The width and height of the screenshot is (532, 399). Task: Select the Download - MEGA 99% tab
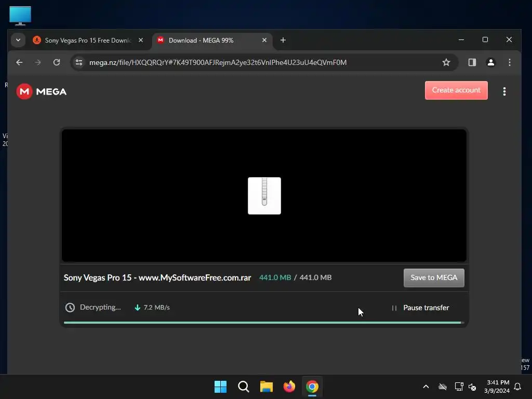[212, 41]
